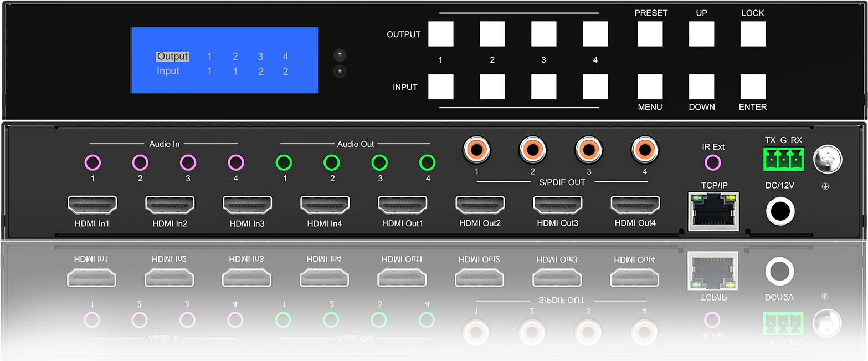Click the DC/12V power jack

pos(780,211)
